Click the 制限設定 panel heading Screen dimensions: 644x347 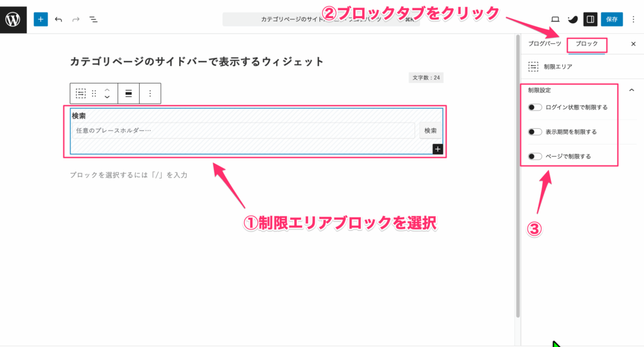click(539, 90)
